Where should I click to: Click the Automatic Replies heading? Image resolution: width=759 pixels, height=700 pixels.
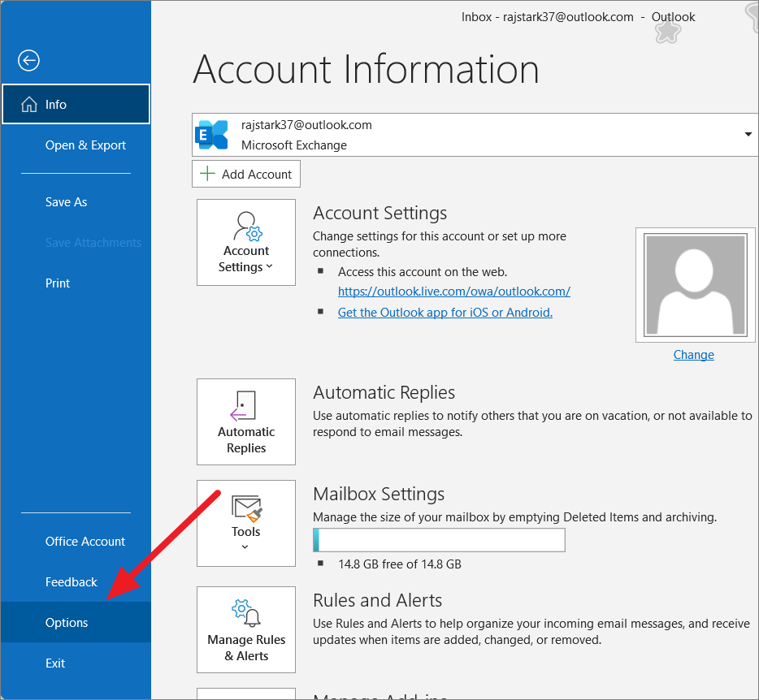click(x=384, y=392)
